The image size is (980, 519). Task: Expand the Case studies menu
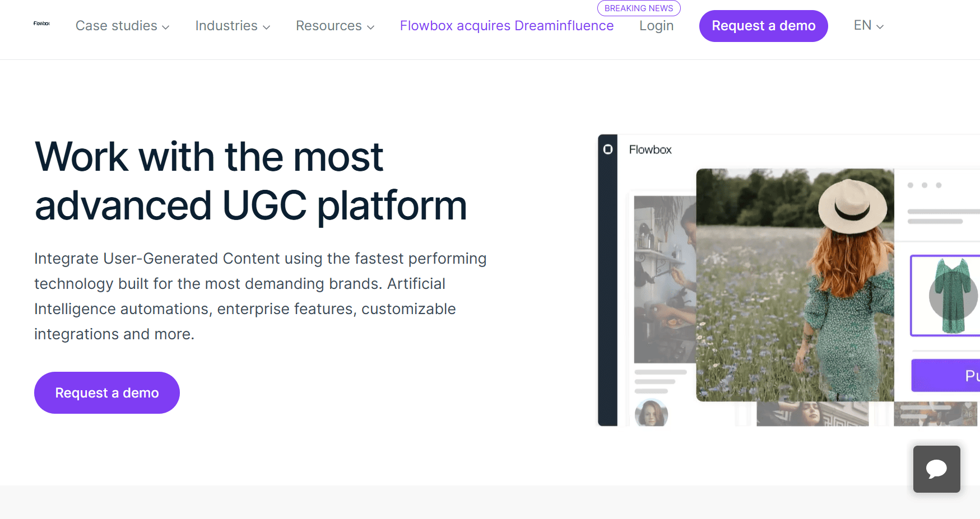pyautogui.click(x=122, y=26)
